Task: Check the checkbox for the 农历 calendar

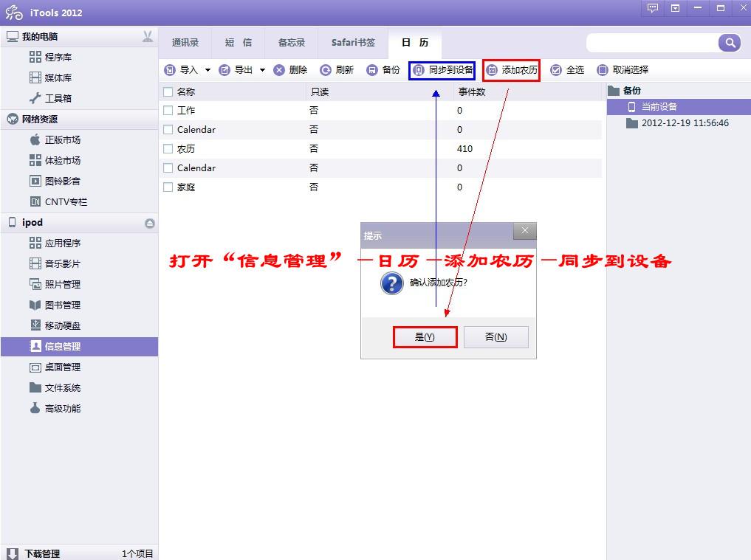Action: [x=167, y=148]
